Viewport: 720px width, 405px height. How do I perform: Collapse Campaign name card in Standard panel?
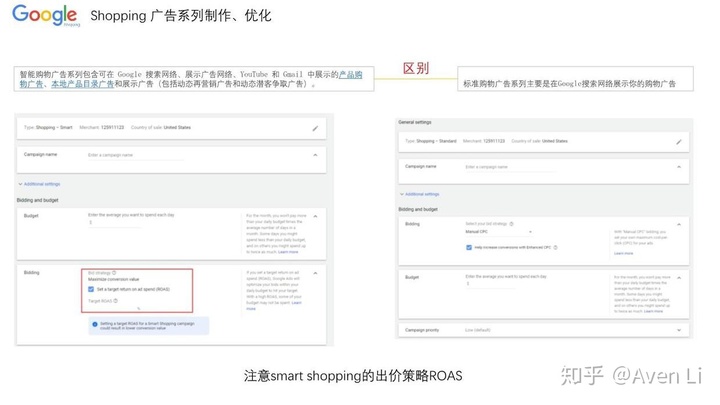(x=679, y=167)
